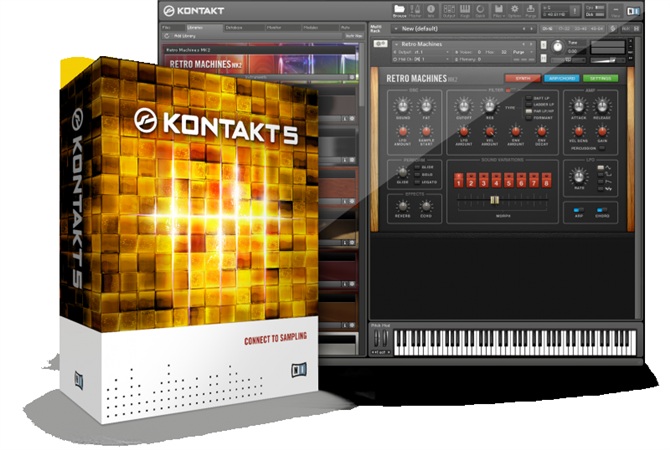The image size is (670, 450).
Task: Open the Info pane icon
Action: click(431, 11)
